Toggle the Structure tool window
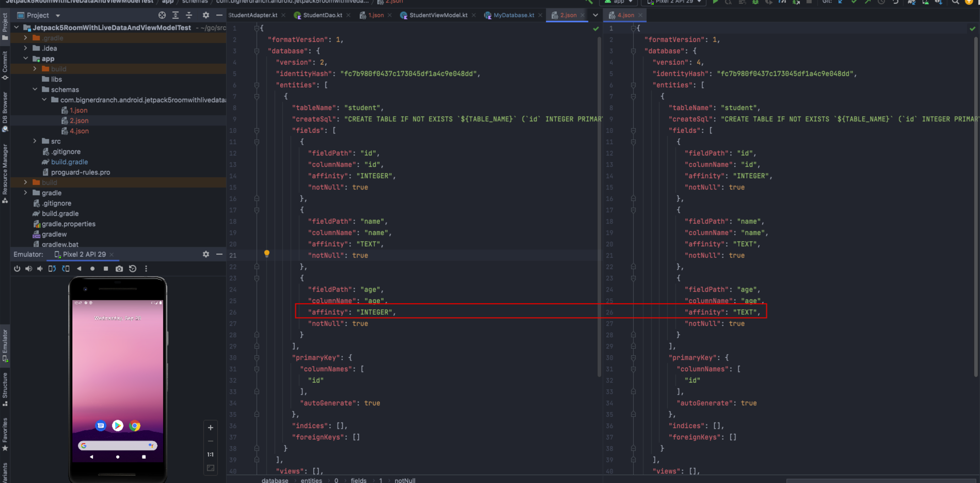This screenshot has height=483, width=980. click(5, 389)
